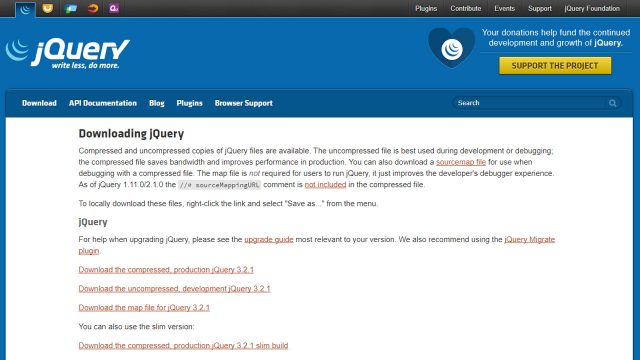Follow the sourcemap file link
Viewport: 640px width, 360px height.
[461, 162]
